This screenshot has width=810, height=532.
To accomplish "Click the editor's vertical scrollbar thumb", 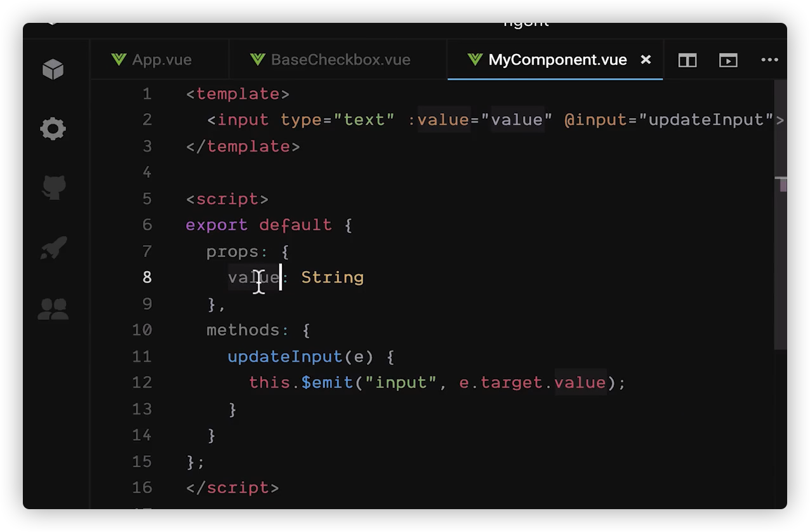I will click(x=781, y=215).
